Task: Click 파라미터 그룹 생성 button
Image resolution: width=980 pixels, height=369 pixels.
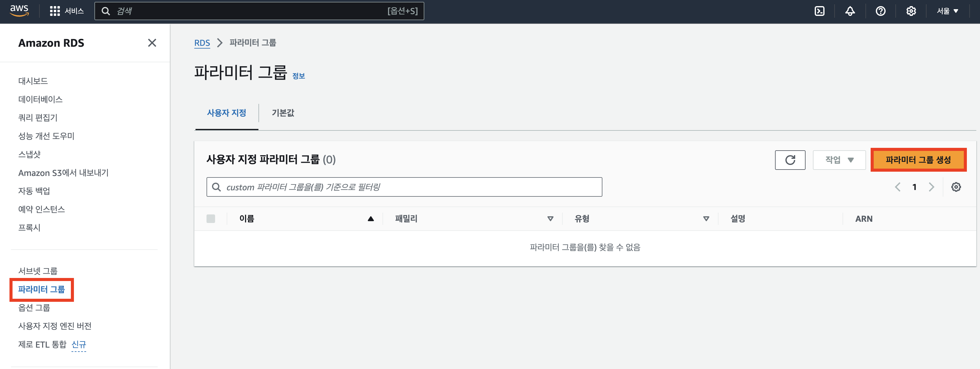Action: (918, 160)
